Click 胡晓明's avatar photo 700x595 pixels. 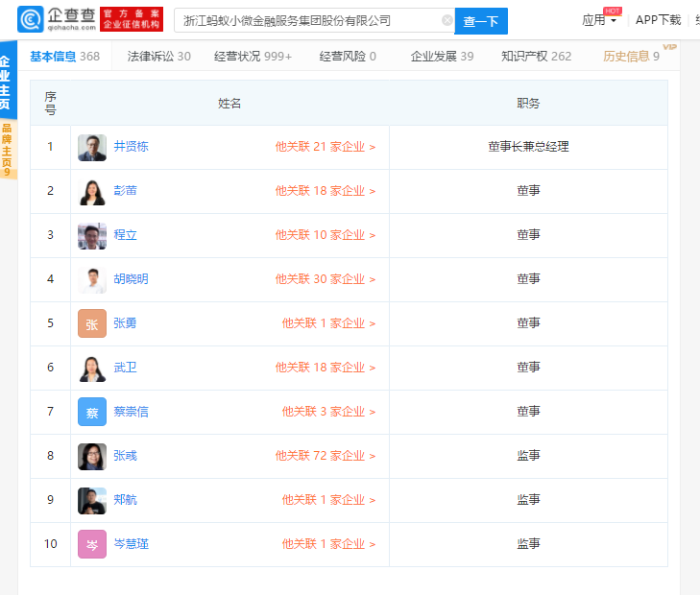(x=92, y=280)
